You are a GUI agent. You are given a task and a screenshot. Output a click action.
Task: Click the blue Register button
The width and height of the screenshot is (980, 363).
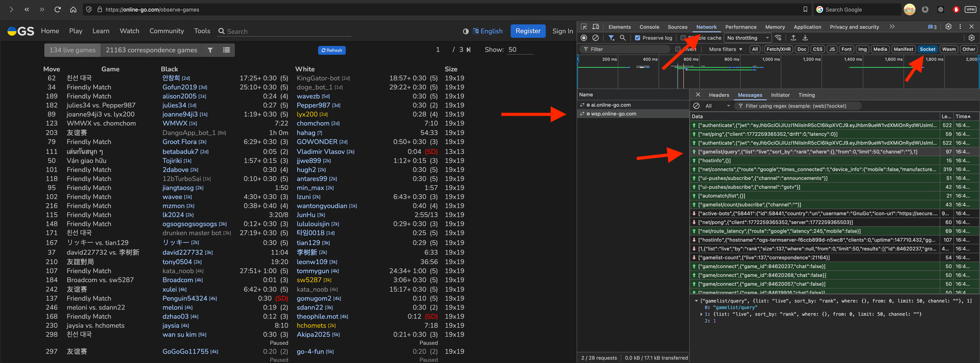[x=528, y=31]
